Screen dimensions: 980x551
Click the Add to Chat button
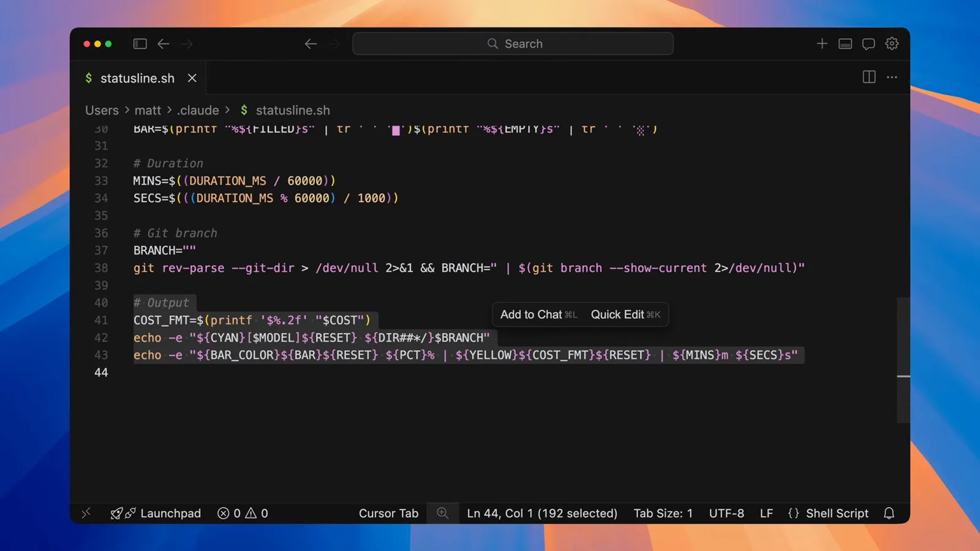[538, 315]
